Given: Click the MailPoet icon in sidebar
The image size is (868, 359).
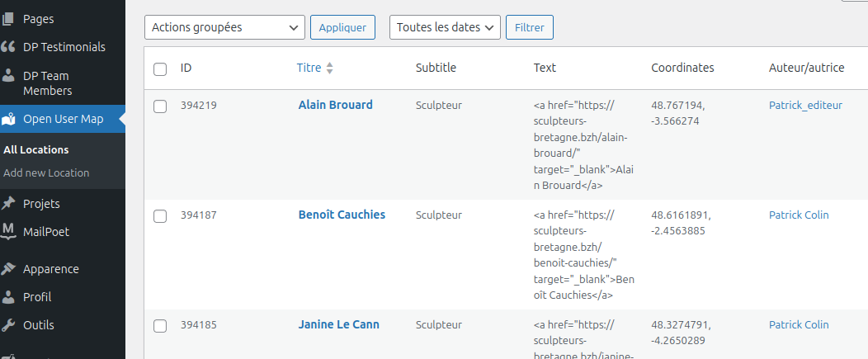Looking at the screenshot, I should click(x=9, y=231).
